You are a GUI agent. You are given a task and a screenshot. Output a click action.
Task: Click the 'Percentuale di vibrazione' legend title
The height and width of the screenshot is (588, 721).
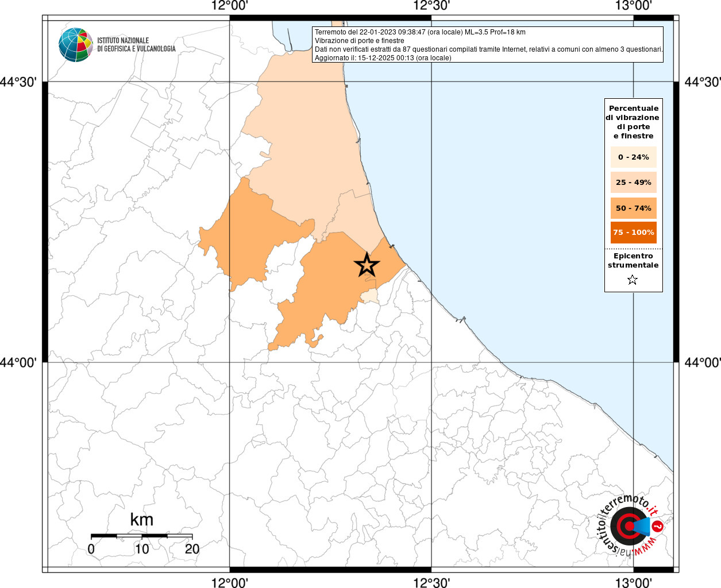click(x=633, y=122)
